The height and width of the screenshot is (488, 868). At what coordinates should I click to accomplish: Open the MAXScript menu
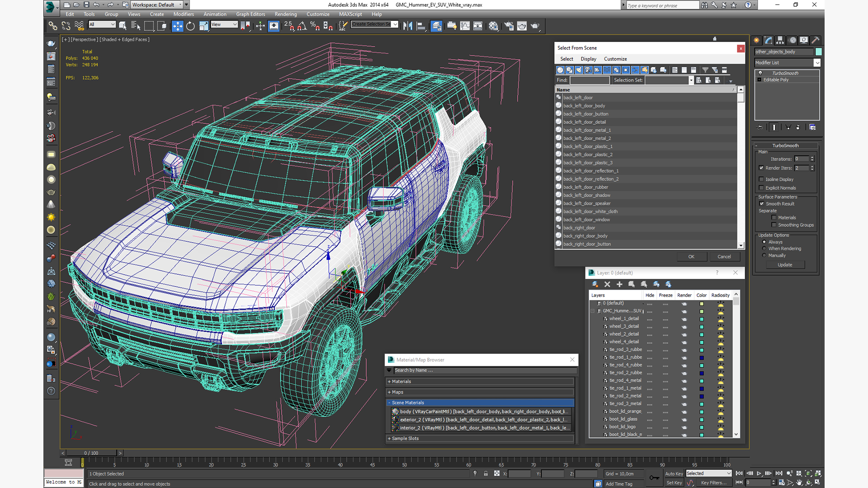click(x=350, y=14)
